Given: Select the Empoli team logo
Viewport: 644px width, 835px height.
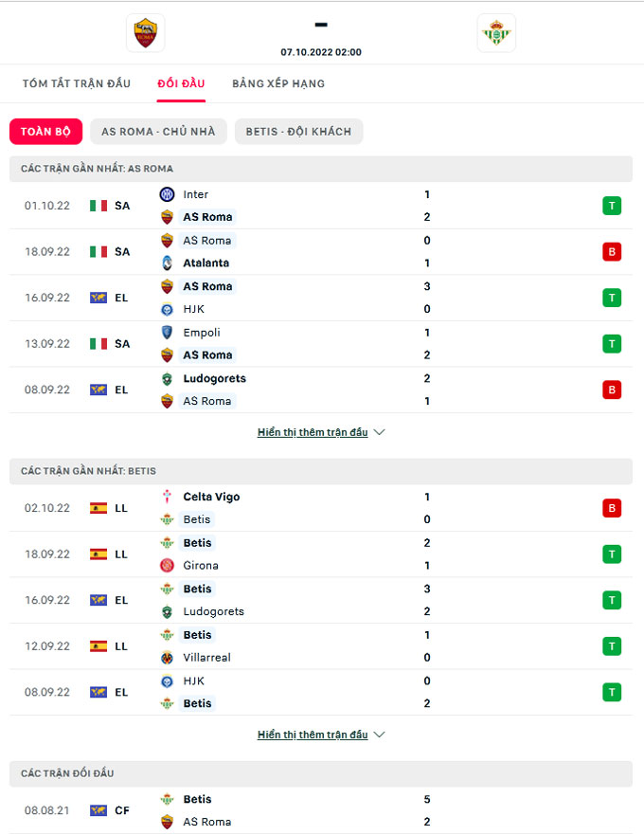Looking at the screenshot, I should 167,333.
